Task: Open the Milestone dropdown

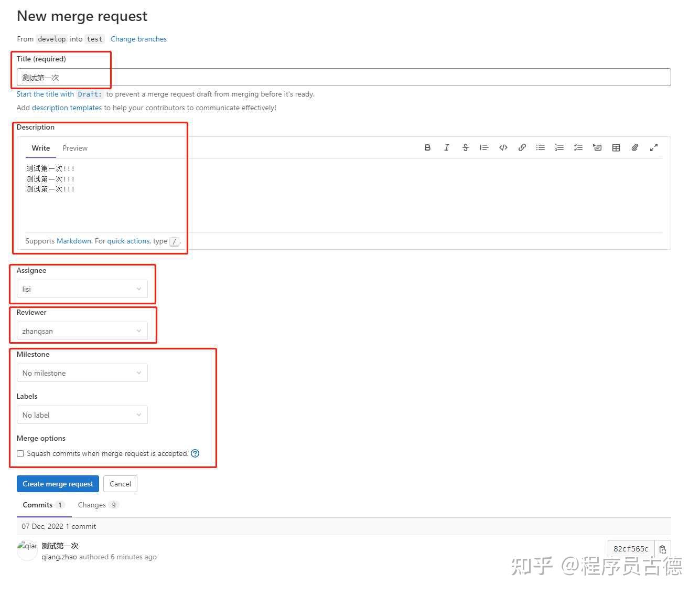Action: (82, 373)
